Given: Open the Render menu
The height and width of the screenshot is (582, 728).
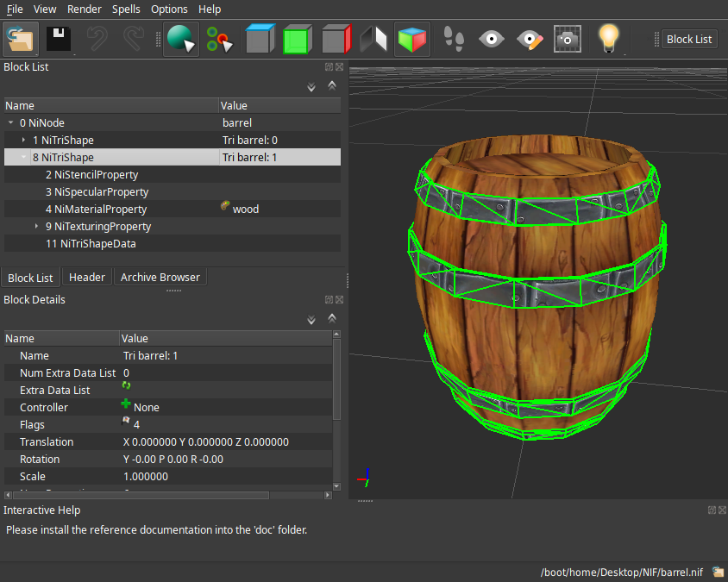Looking at the screenshot, I should 84,9.
